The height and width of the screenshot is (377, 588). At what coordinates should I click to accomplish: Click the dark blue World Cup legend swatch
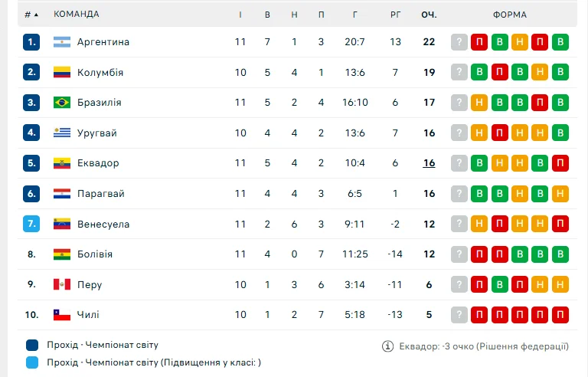(31, 346)
